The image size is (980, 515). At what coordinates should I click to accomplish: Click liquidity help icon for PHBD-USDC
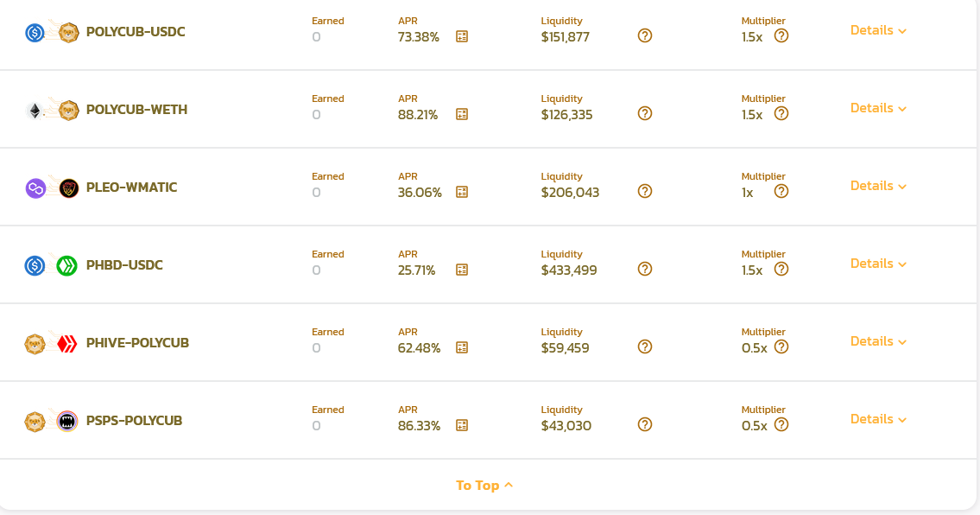tap(645, 269)
